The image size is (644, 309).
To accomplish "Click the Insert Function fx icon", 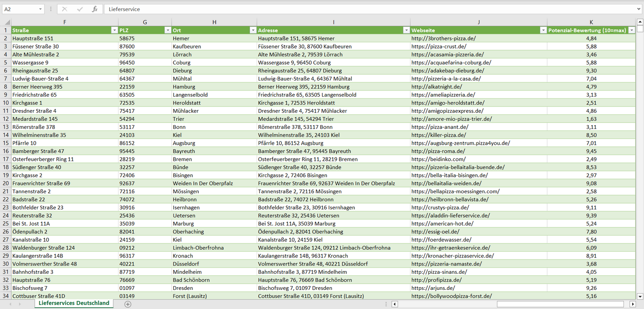I will click(x=94, y=9).
